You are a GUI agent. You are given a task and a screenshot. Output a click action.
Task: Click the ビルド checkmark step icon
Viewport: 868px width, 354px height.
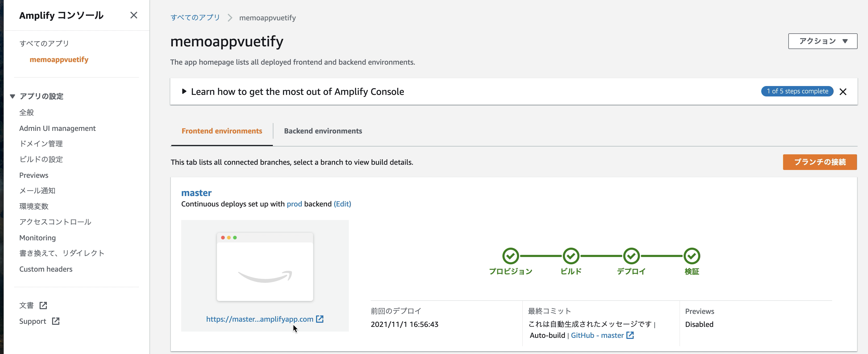tap(571, 256)
